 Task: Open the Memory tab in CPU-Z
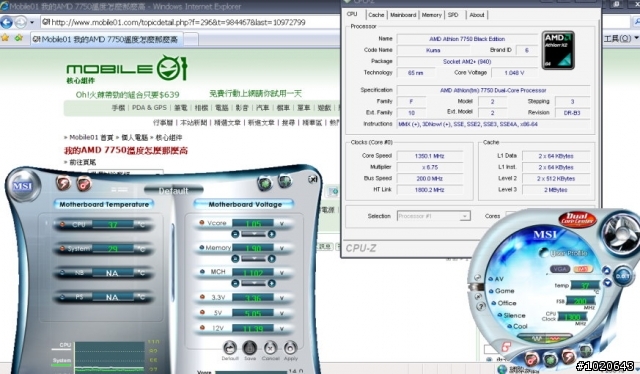[431, 15]
